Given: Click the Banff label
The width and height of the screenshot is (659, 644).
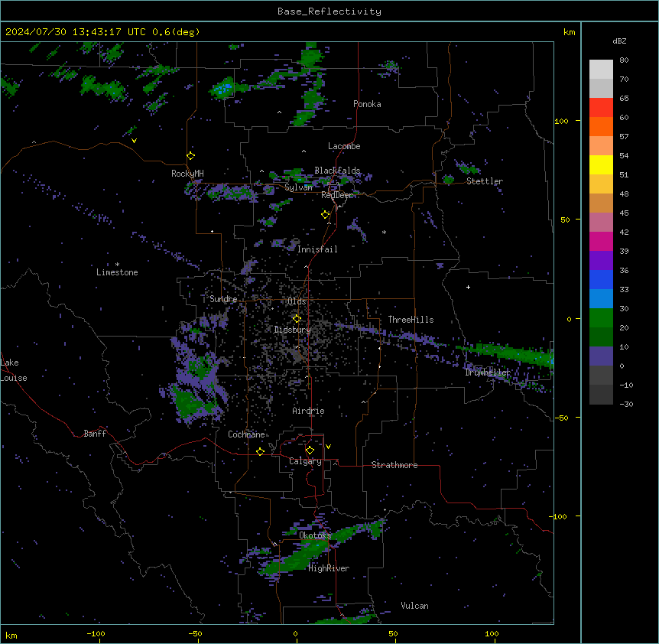Looking at the screenshot, I should [x=95, y=434].
